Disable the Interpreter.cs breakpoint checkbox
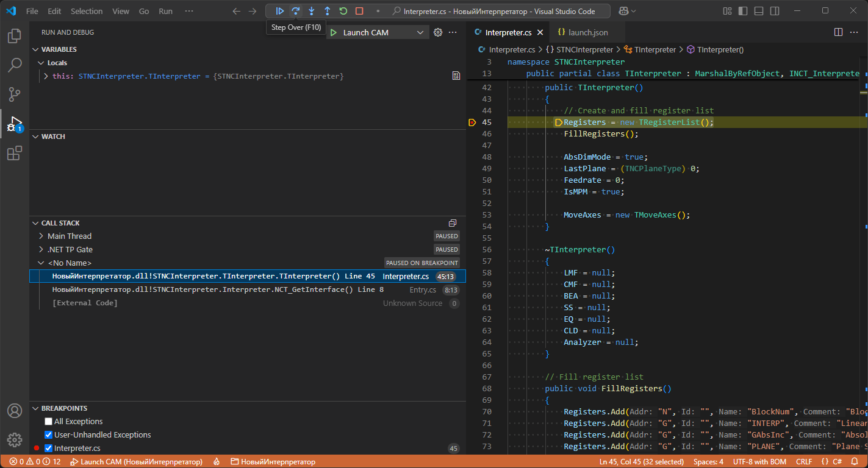 click(x=49, y=448)
